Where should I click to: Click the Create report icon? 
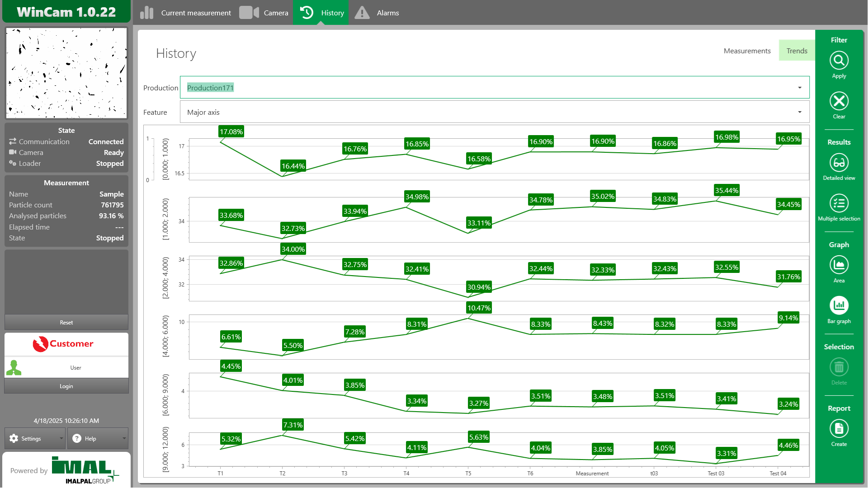pyautogui.click(x=839, y=429)
